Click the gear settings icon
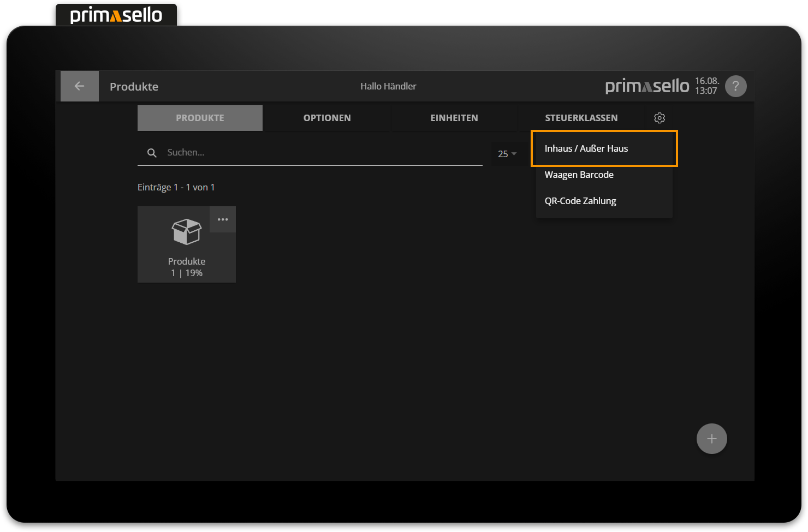The image size is (808, 532). (660, 118)
